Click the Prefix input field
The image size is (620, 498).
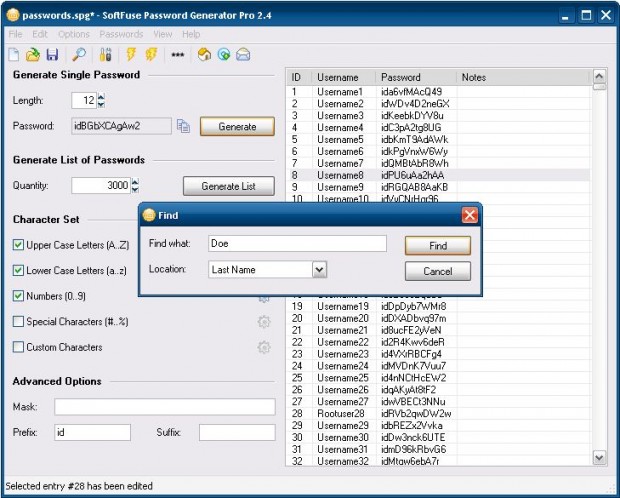[x=93, y=432]
